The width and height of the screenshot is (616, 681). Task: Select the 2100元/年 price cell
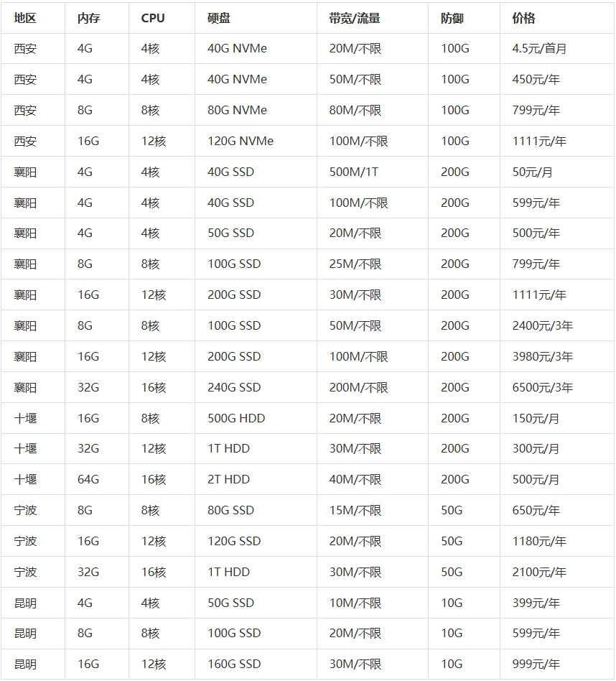[x=539, y=573]
